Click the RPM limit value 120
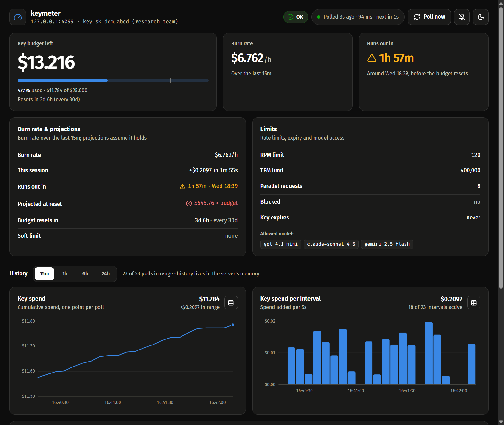504x425 pixels. [x=476, y=155]
